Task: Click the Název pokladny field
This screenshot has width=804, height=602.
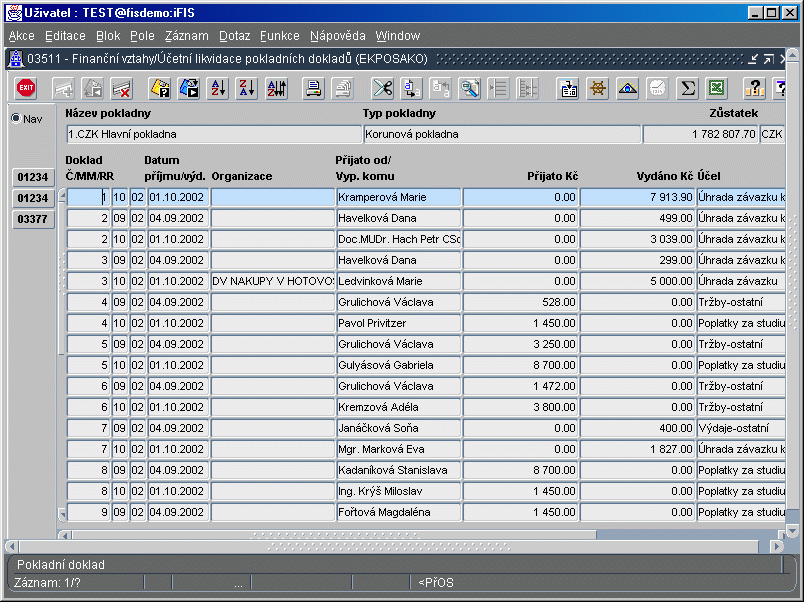Action: coord(213,134)
